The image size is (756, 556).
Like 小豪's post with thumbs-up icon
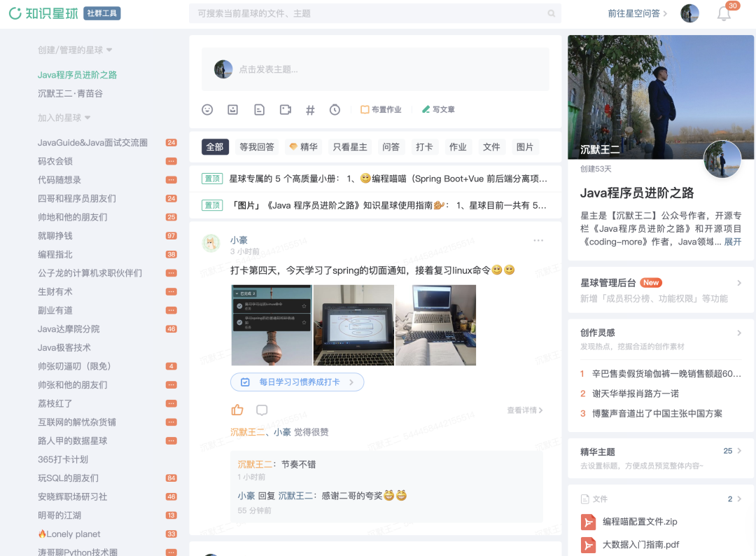point(237,410)
